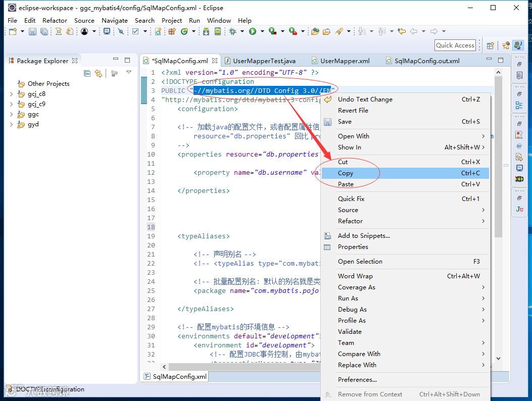Click the green Run button icon
The width and height of the screenshot is (532, 401).
[x=253, y=31]
